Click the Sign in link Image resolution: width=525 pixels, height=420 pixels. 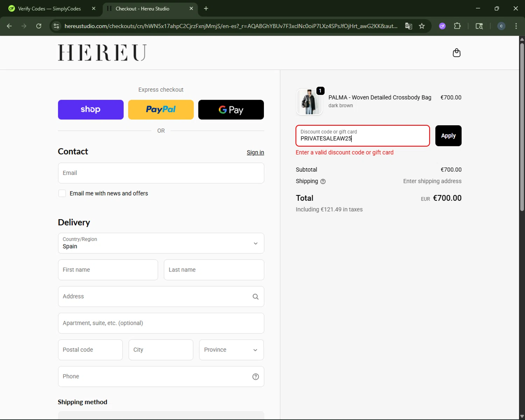point(255,152)
